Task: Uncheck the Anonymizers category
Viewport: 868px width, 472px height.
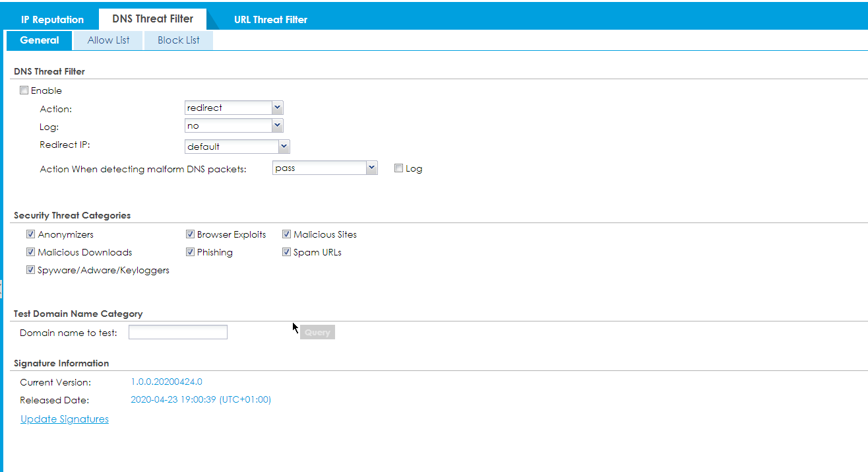Action: click(x=30, y=234)
